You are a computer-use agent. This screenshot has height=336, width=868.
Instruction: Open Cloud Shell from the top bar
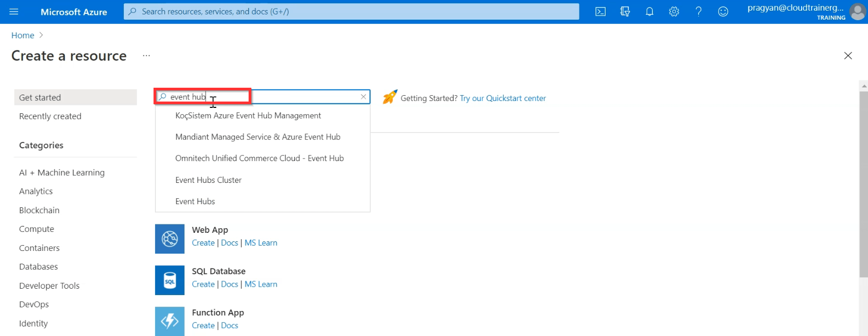[x=600, y=12]
